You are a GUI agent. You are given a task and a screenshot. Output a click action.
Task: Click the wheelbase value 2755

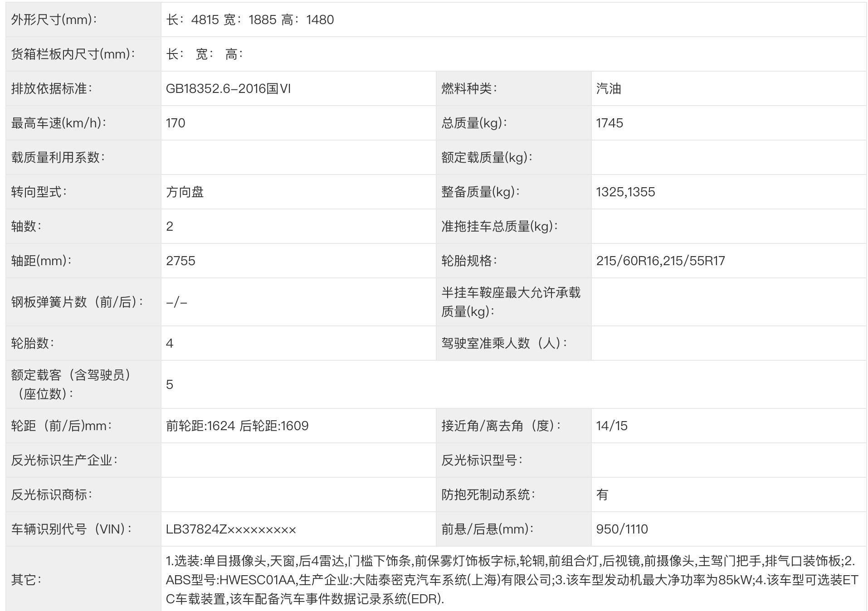180,261
